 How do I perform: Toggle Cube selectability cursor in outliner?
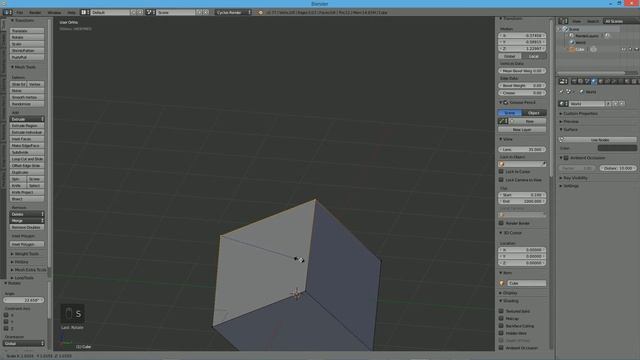(630, 49)
